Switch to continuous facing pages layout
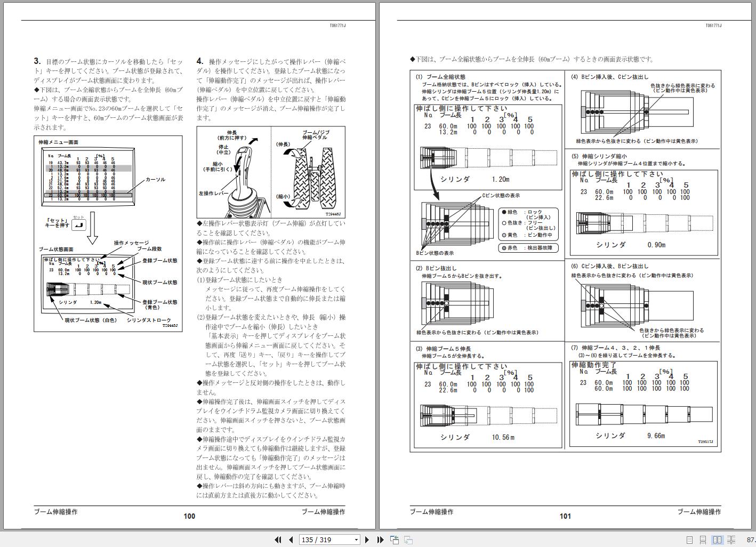Screen dimensions: 756x547 coord(731,540)
